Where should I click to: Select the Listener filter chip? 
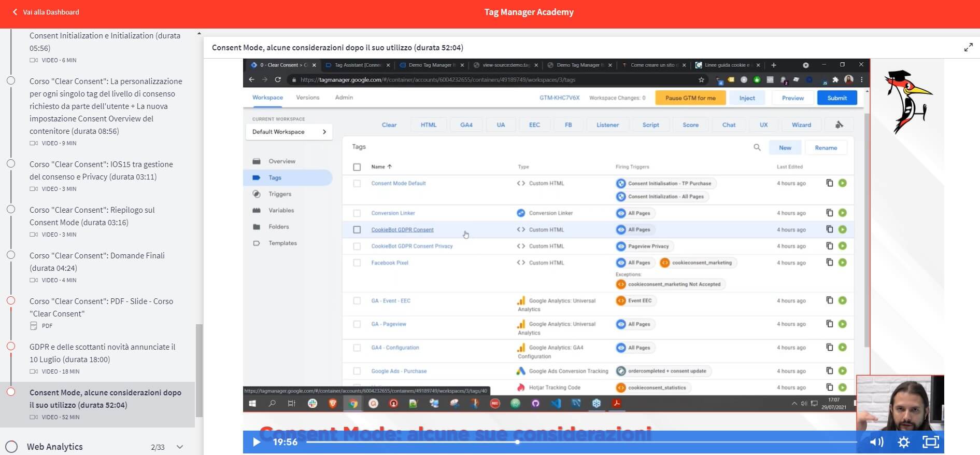(x=607, y=125)
